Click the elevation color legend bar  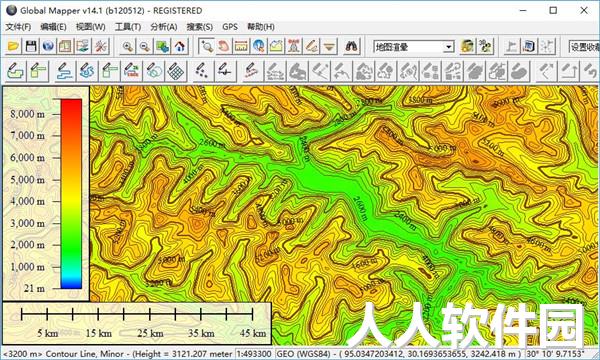click(x=71, y=194)
